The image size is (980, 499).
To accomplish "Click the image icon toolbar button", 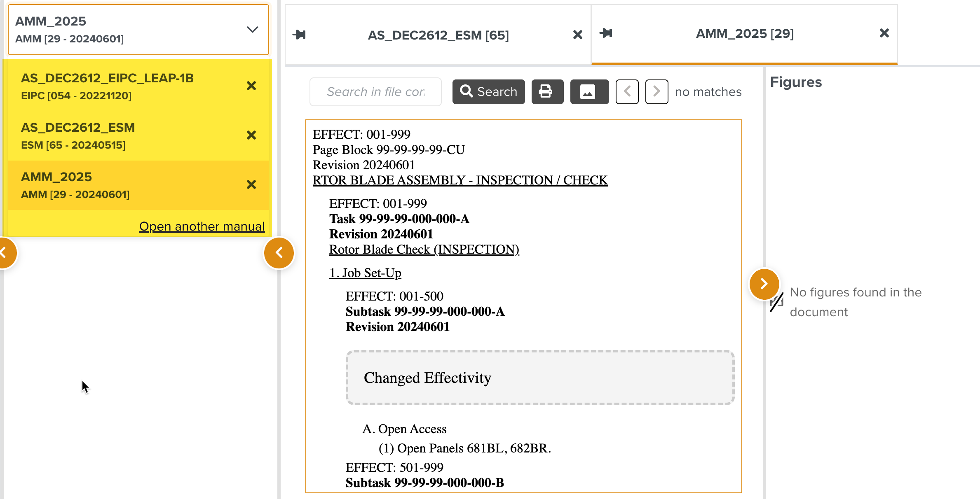I will pyautogui.click(x=589, y=91).
